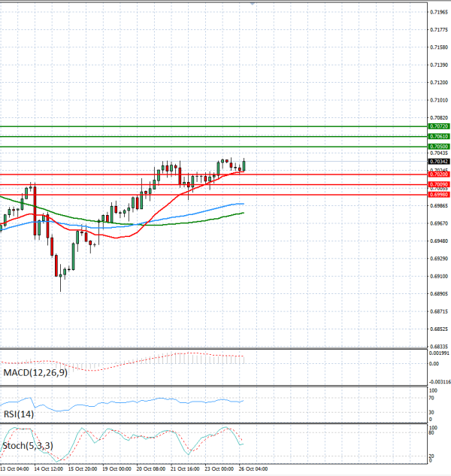Click the current price label 0.70342

438,162
